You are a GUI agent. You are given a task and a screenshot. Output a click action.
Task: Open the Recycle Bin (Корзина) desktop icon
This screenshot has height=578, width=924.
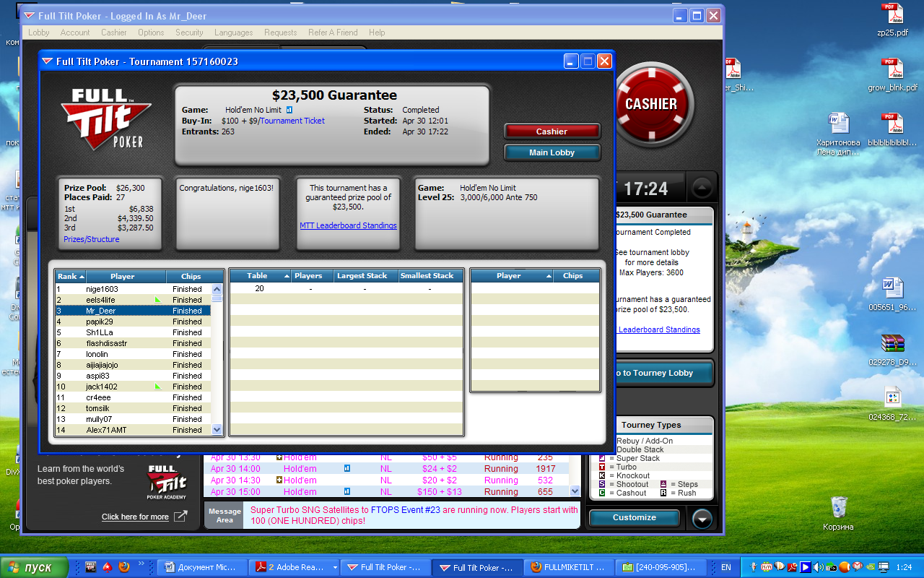(838, 513)
